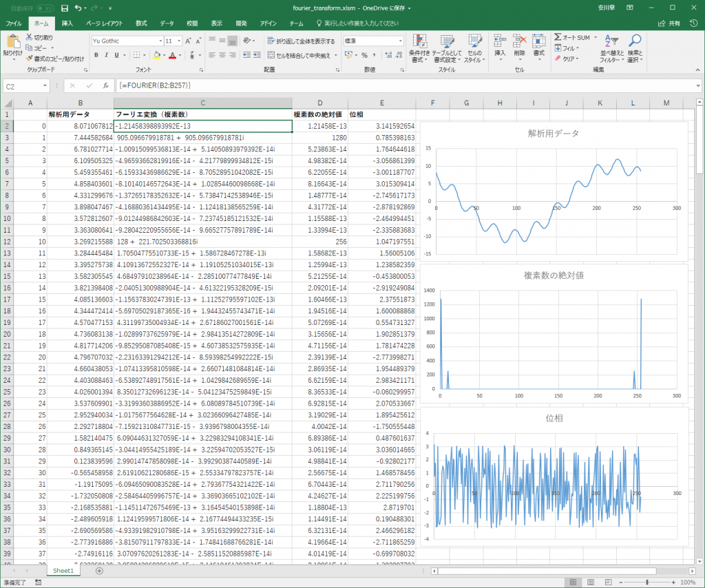Click the Percent Style icon

364,55
